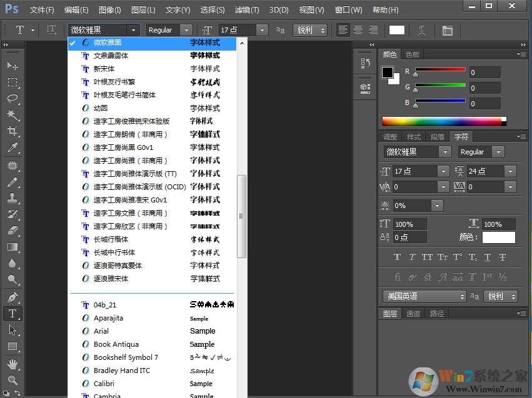Viewport: 532px width, 398px height.
Task: Expand the Regular font style dropdown in options bar
Action: tap(186, 30)
